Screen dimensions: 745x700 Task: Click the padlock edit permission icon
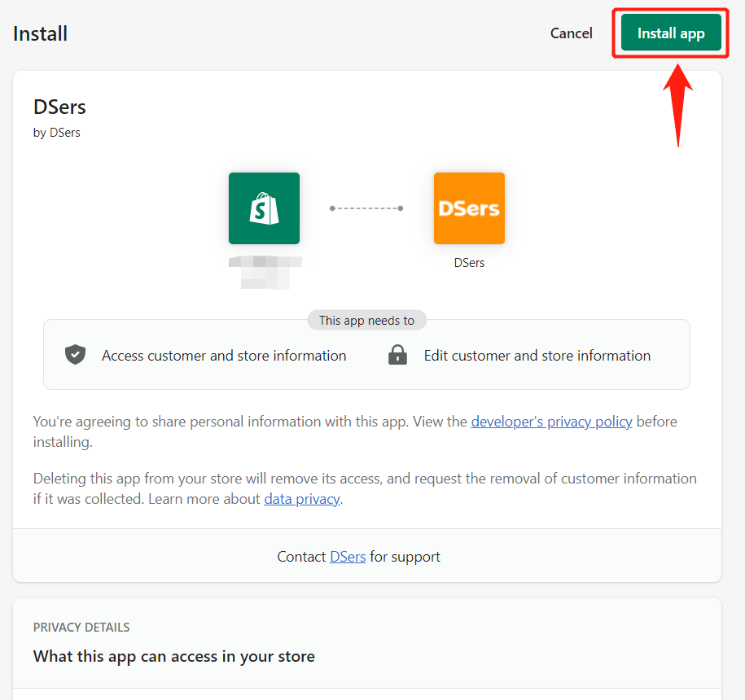[x=397, y=355]
